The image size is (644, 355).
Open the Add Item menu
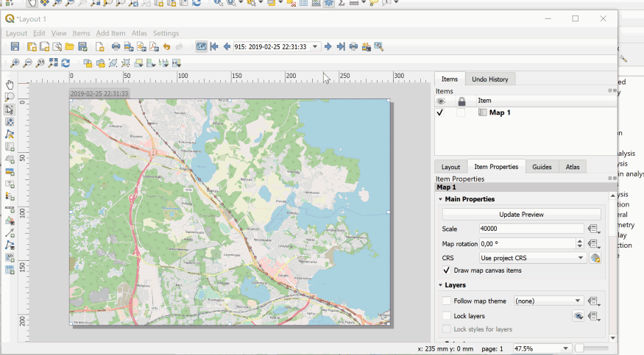110,33
